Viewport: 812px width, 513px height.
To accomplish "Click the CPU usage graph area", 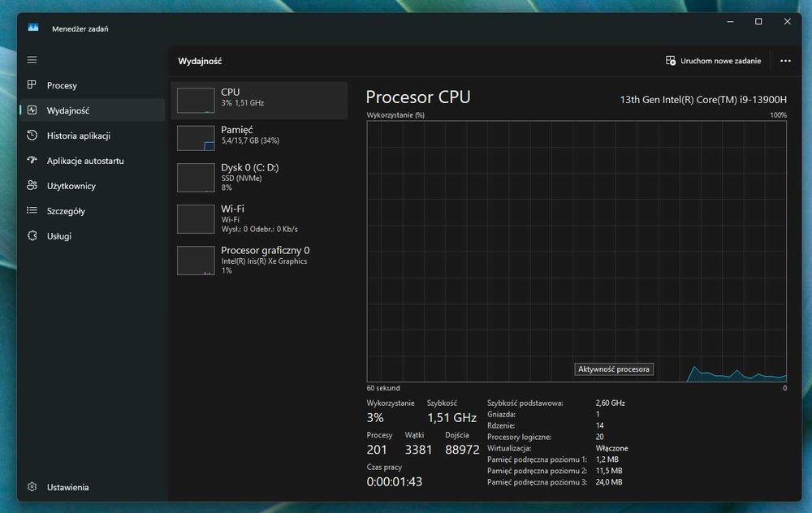I will click(x=577, y=252).
